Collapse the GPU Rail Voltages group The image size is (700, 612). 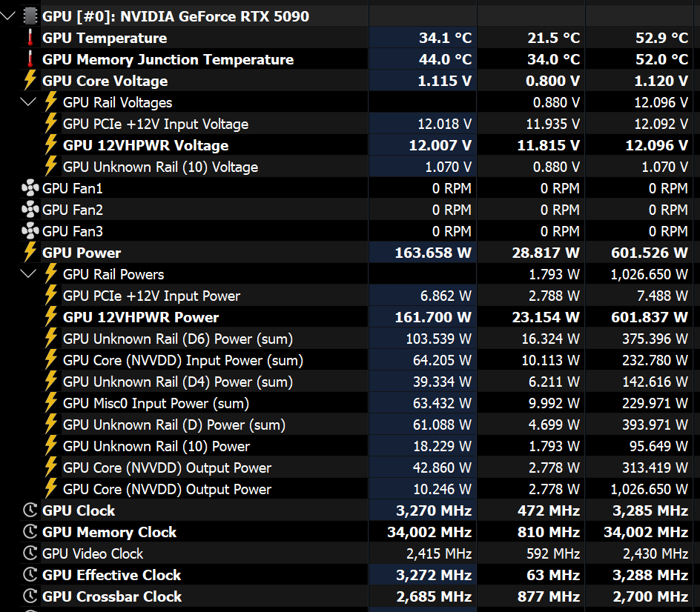[29, 102]
